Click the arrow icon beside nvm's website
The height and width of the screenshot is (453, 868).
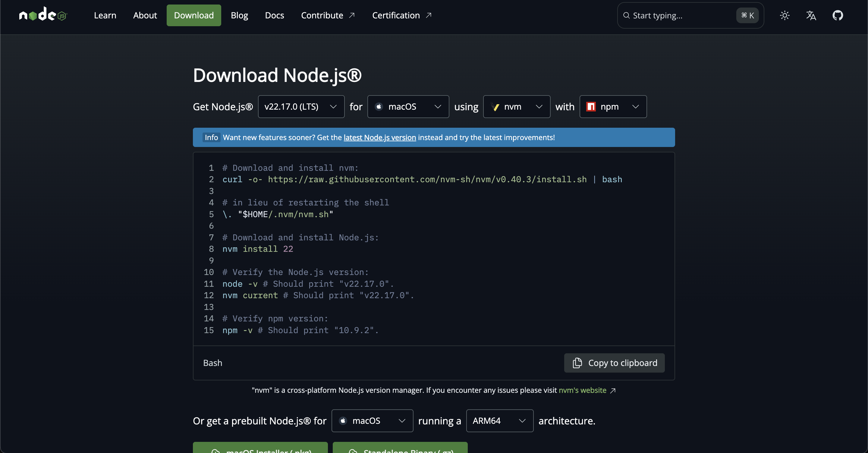(613, 390)
